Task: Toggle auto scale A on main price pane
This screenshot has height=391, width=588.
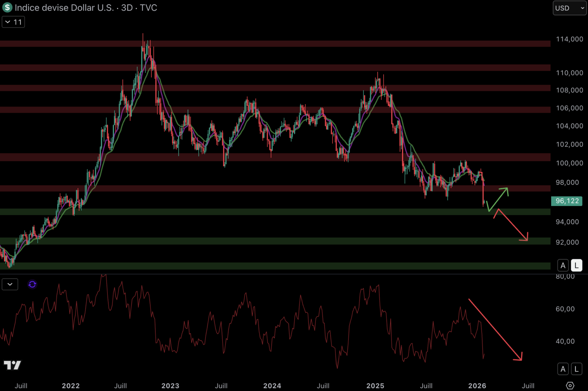Action: [x=563, y=265]
